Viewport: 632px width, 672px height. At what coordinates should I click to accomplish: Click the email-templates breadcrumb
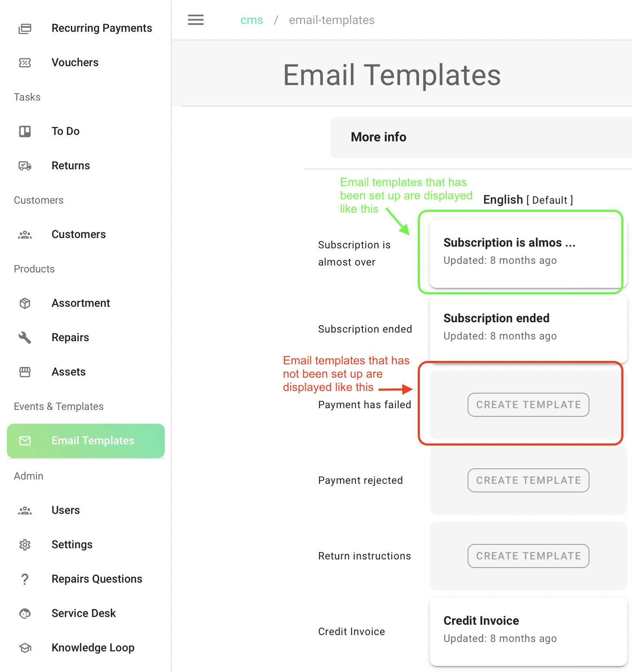[332, 20]
